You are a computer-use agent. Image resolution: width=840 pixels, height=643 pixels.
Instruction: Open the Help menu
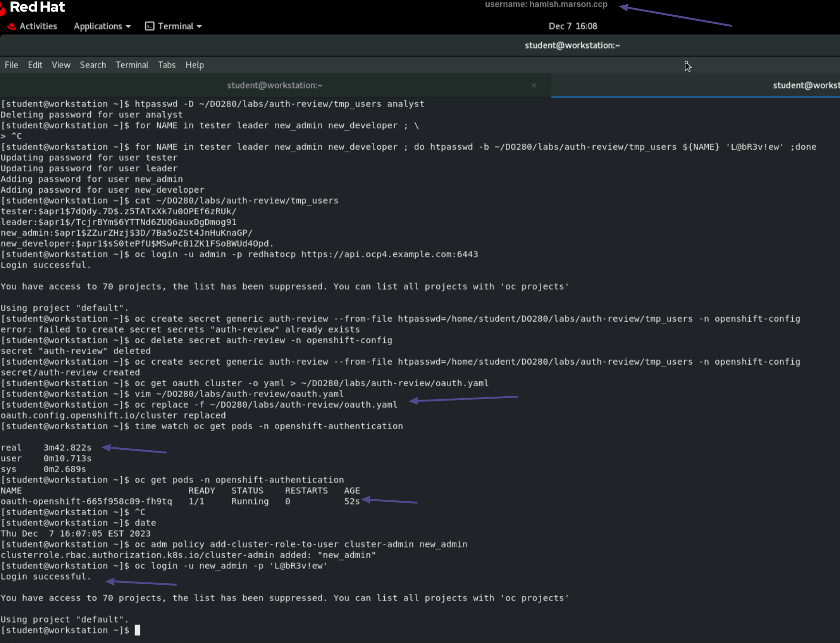(194, 65)
